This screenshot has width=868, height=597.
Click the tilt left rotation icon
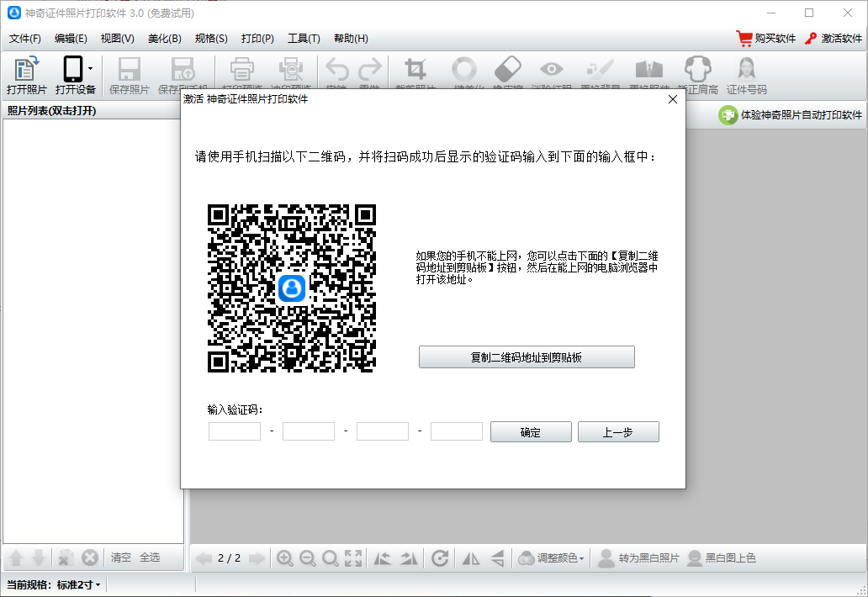pos(382,558)
